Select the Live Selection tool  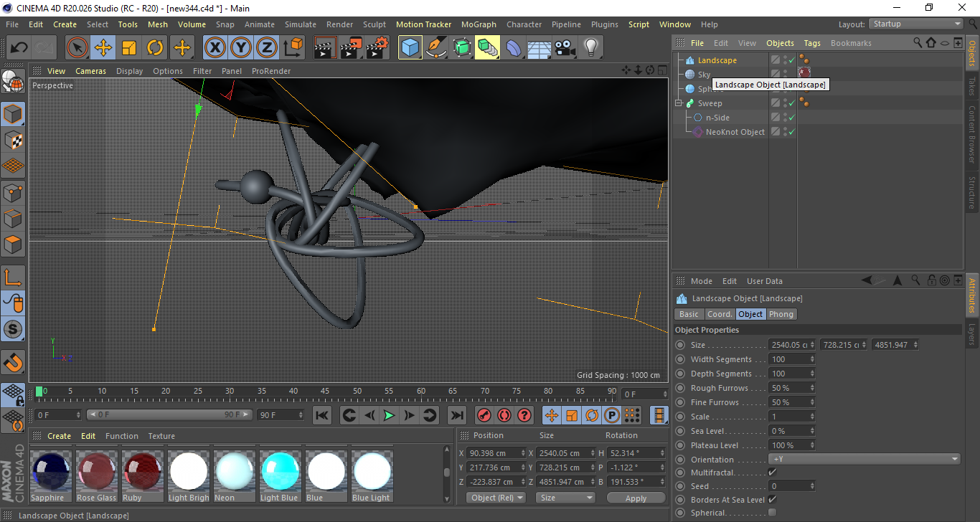click(x=77, y=48)
